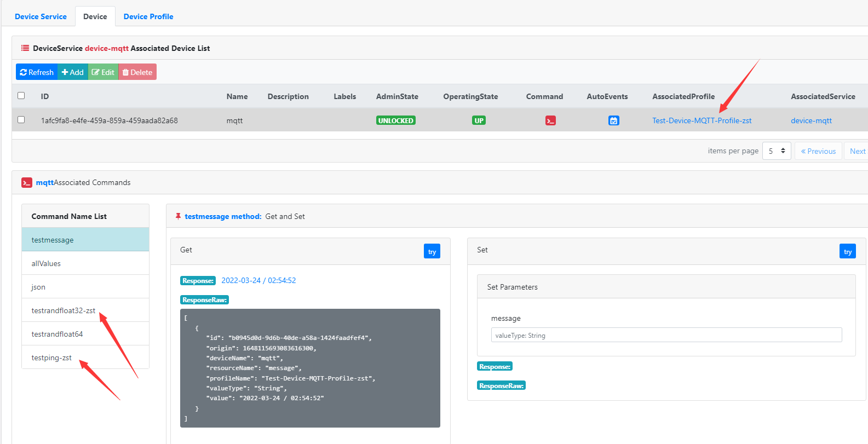Open the device-mqtt associated service link

coord(811,120)
